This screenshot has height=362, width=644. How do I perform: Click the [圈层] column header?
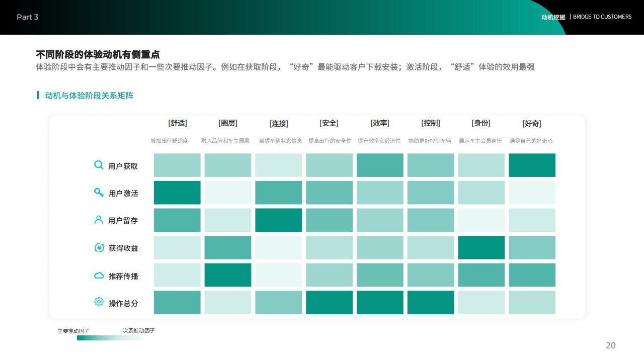(228, 123)
